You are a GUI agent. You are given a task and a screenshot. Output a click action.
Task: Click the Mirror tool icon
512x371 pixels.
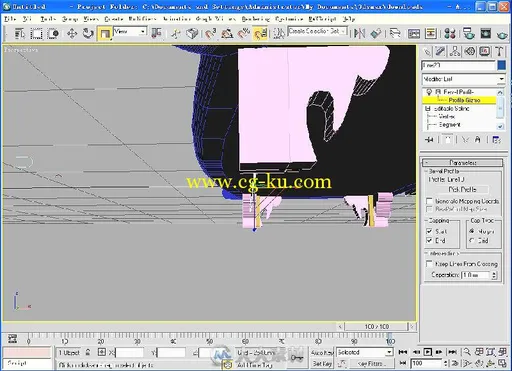pos(360,34)
